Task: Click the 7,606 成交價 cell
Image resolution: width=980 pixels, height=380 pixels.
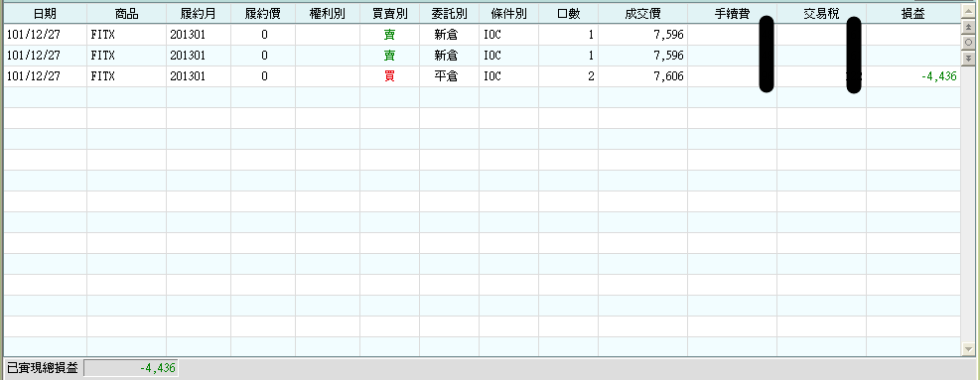Action: [x=642, y=76]
